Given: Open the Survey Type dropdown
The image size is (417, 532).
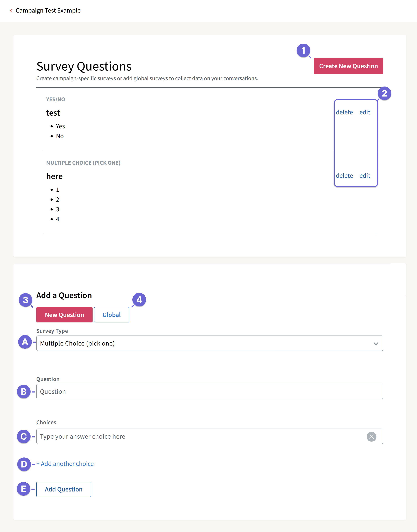Looking at the screenshot, I should click(210, 343).
